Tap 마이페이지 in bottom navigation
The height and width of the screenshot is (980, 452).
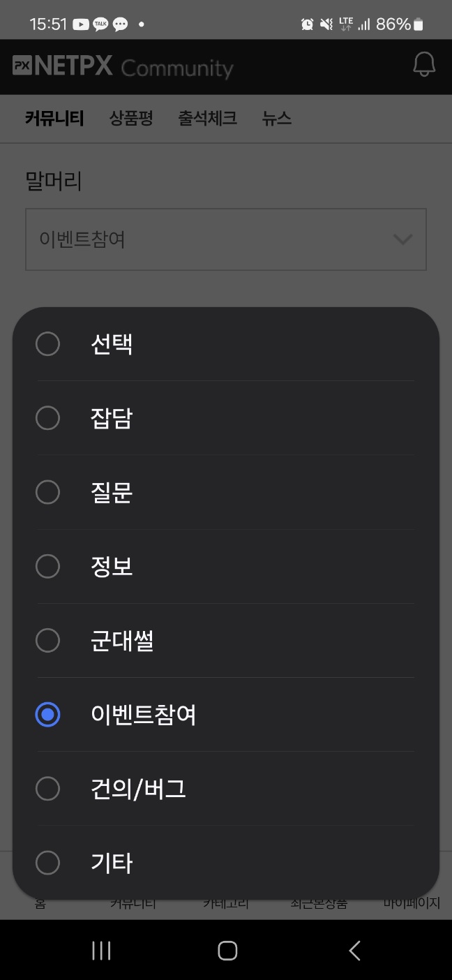[x=412, y=904]
